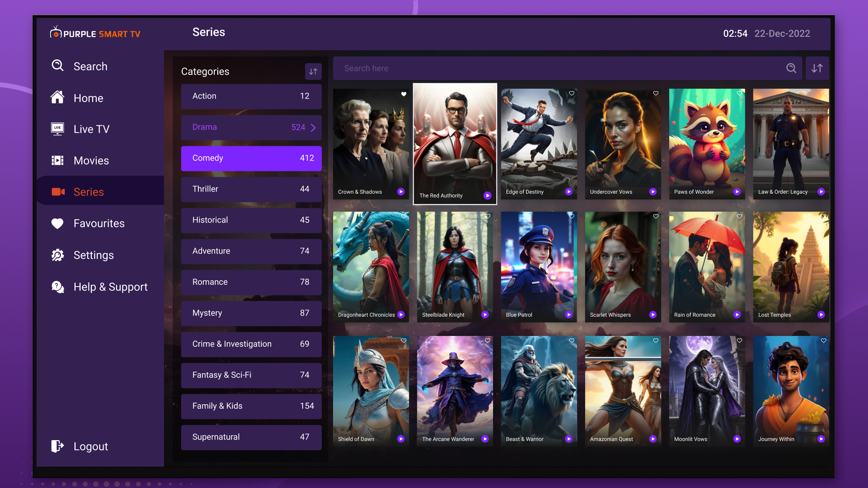Play Steelblade Knight via play icon

pos(485,314)
